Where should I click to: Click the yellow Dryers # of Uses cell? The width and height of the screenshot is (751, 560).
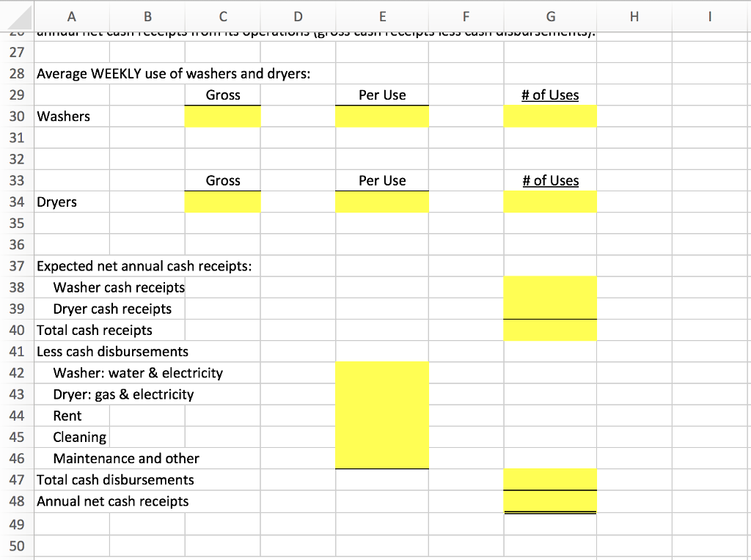tap(550, 202)
